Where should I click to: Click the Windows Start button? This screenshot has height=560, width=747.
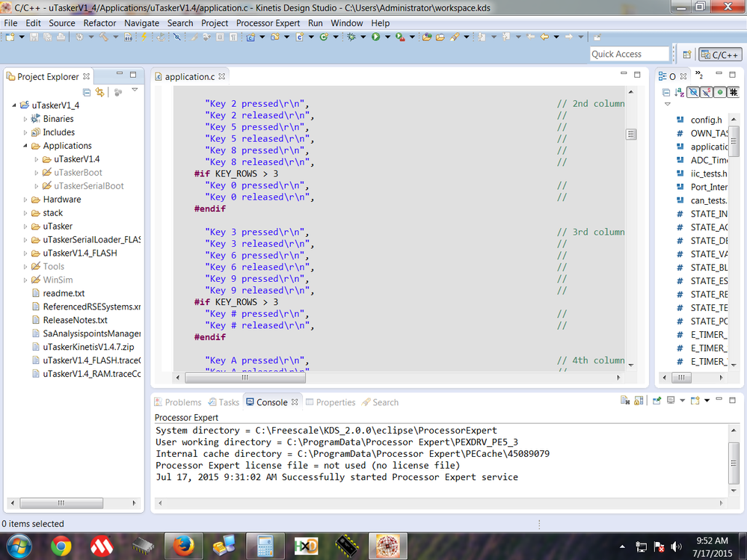[x=18, y=546]
